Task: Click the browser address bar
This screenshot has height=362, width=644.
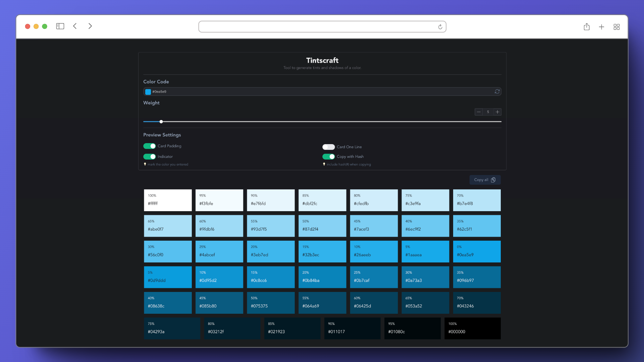Action: point(322,27)
